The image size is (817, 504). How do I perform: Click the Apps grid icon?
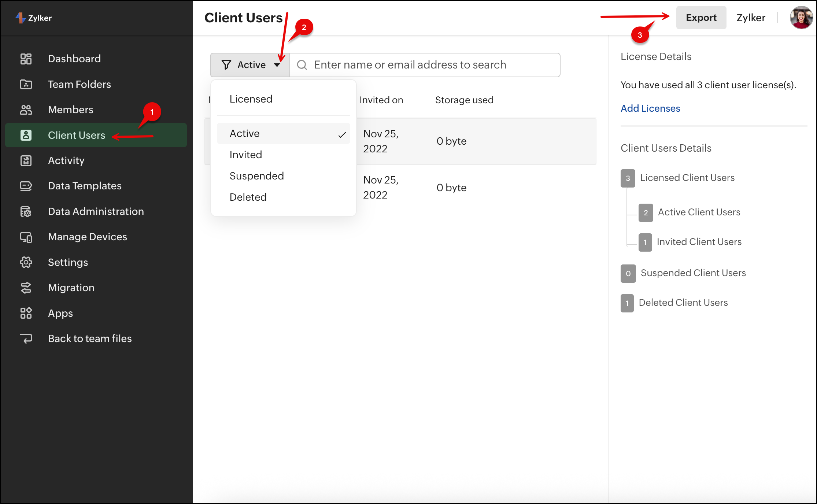pos(26,313)
